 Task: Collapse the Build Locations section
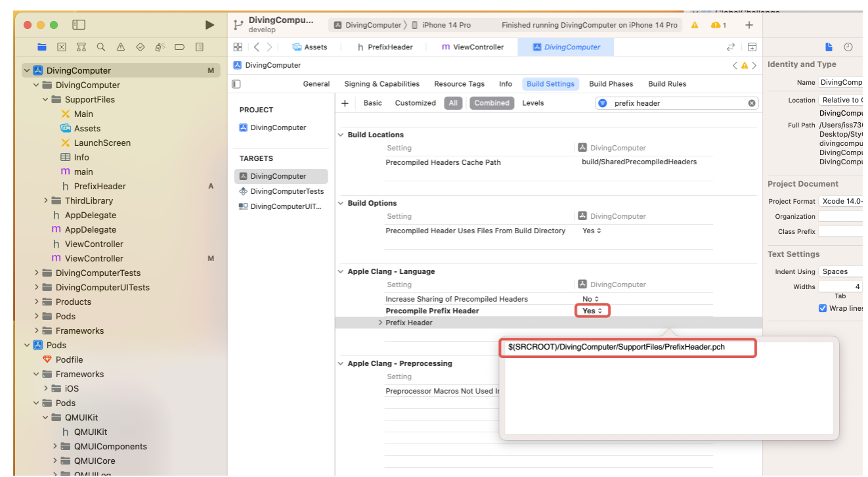[x=341, y=135]
